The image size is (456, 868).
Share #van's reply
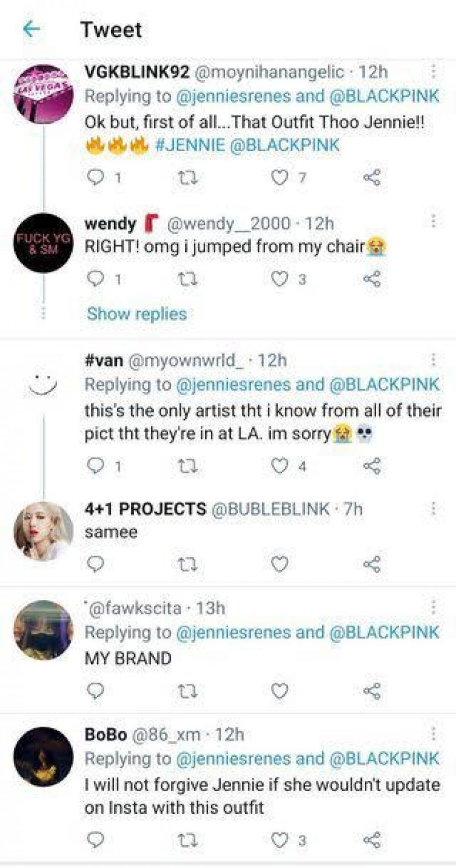pyautogui.click(x=373, y=467)
